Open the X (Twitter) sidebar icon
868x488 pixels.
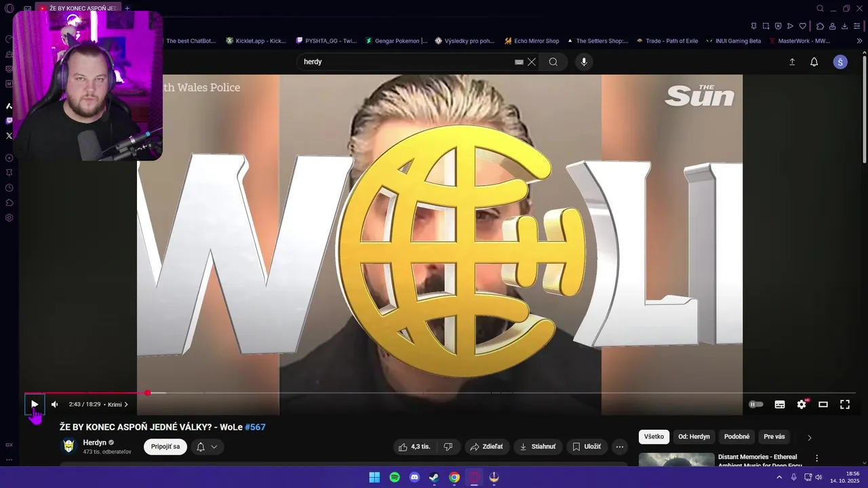coord(9,136)
